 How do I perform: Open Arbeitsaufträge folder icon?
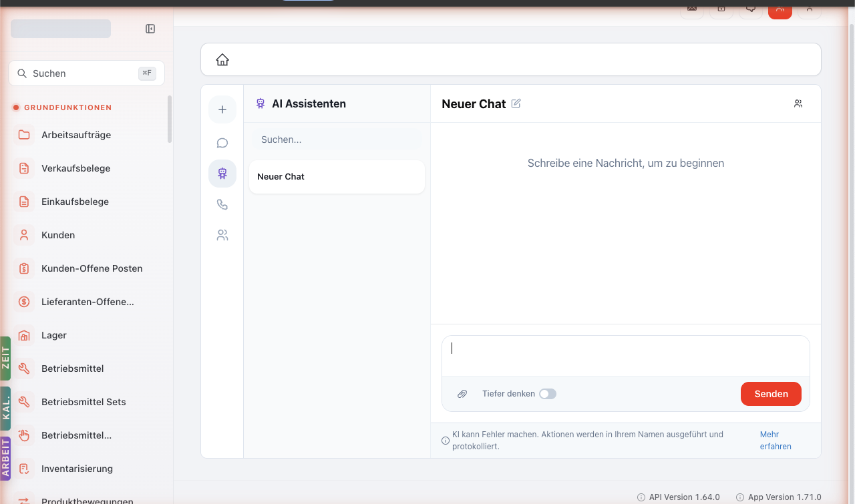click(24, 135)
